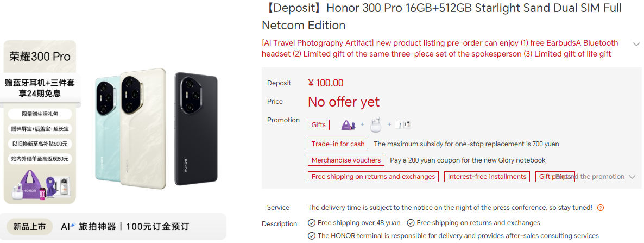The image size is (644, 243).
Task: Click the check icon beside returns and exchanges description
Action: coord(411,223)
